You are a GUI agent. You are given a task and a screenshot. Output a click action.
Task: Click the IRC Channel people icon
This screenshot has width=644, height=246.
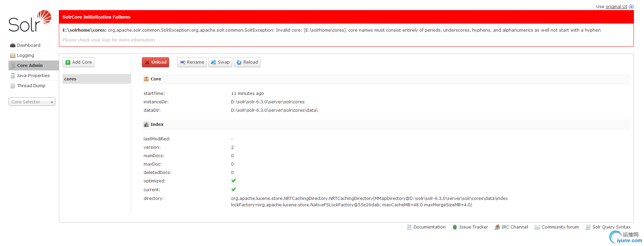click(497, 227)
